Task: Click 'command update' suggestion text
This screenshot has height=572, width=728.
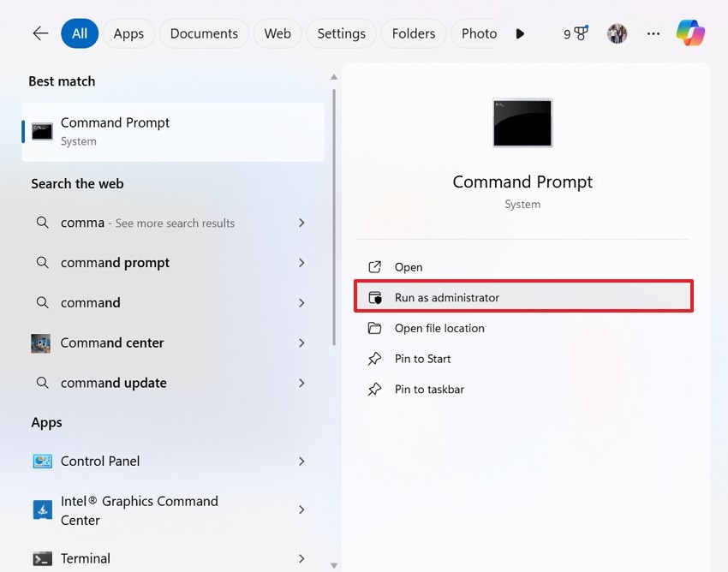Action: pos(114,383)
